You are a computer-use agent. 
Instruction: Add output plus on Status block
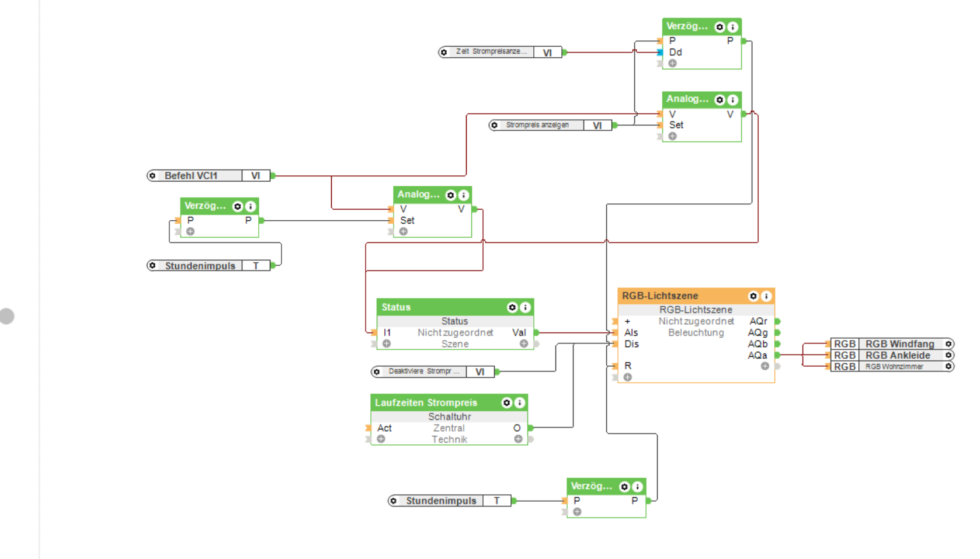click(524, 343)
